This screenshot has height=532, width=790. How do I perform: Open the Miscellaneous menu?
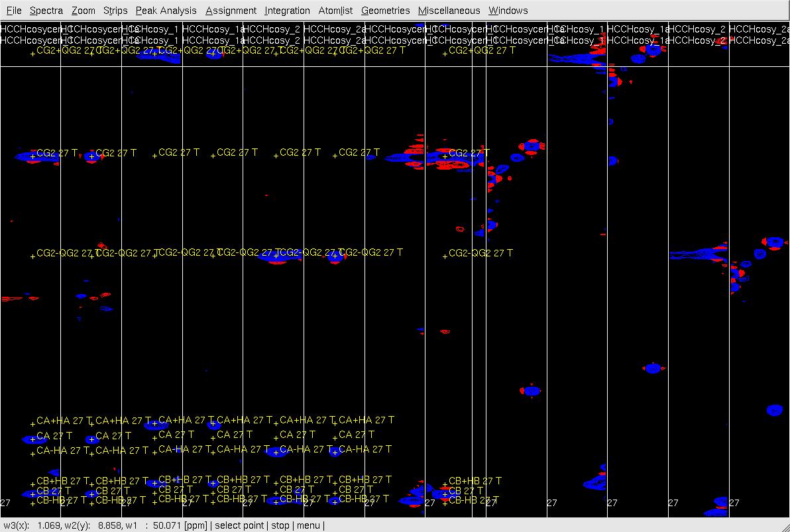click(x=449, y=11)
